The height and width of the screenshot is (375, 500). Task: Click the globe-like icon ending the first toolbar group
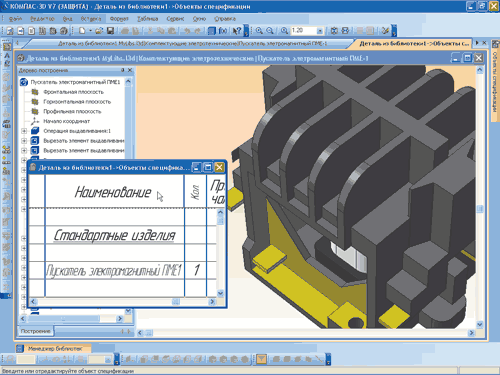64,31
